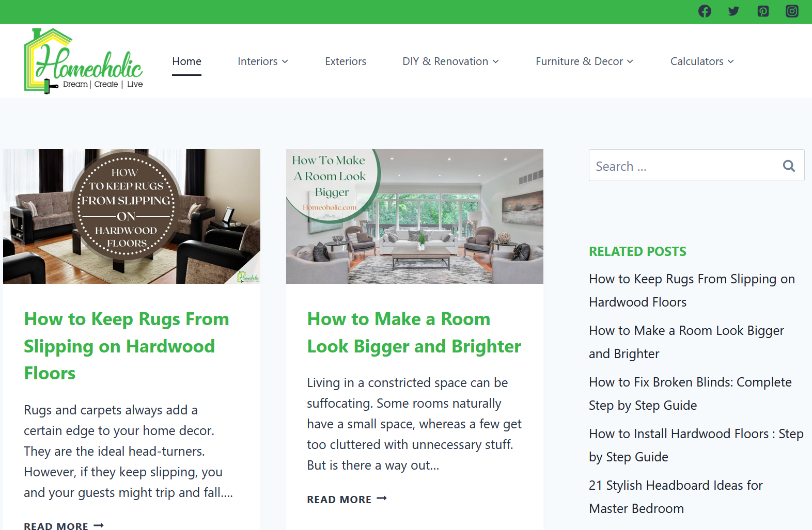Open the rugs on hardwood floors thumbnail
The image size is (812, 530).
pyautogui.click(x=132, y=216)
